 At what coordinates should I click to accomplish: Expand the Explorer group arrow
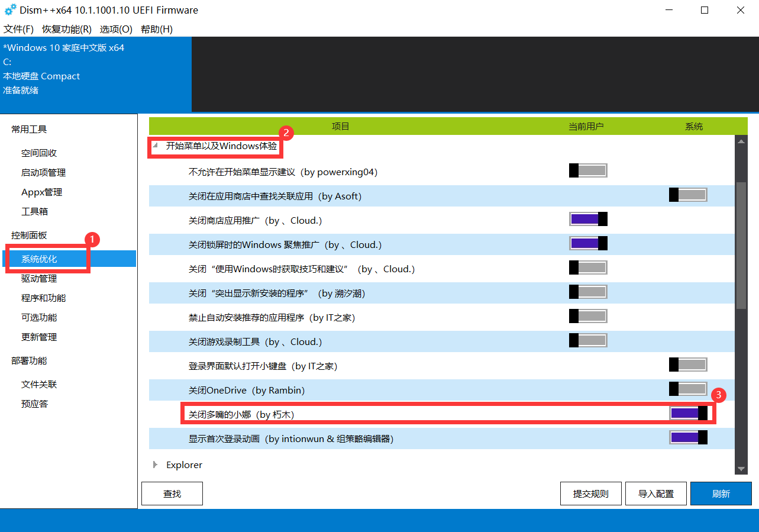tap(156, 465)
